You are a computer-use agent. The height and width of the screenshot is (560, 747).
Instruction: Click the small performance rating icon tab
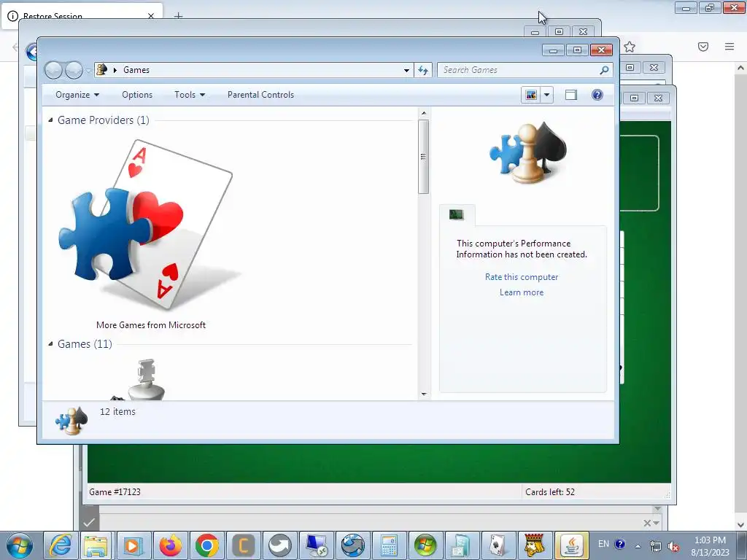[x=457, y=215]
